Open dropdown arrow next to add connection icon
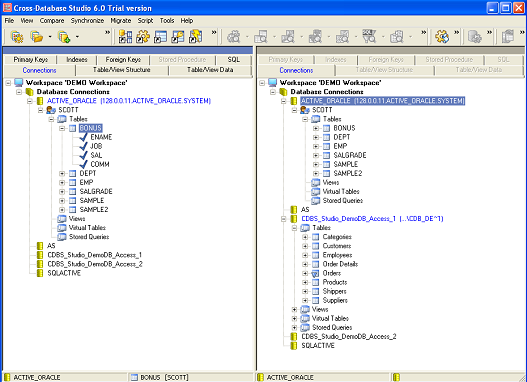Screen dimensions: 527x382 point(77,36)
